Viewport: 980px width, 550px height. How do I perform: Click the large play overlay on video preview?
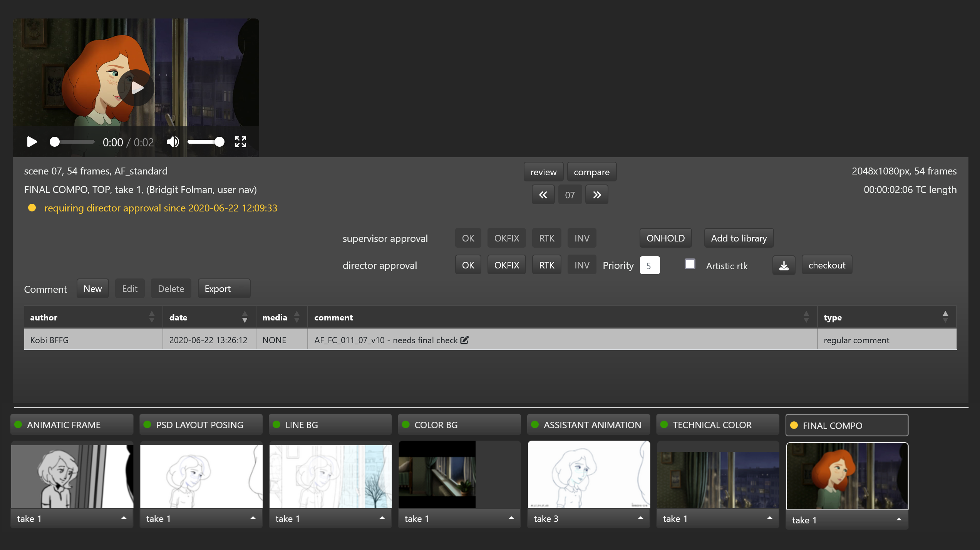136,88
